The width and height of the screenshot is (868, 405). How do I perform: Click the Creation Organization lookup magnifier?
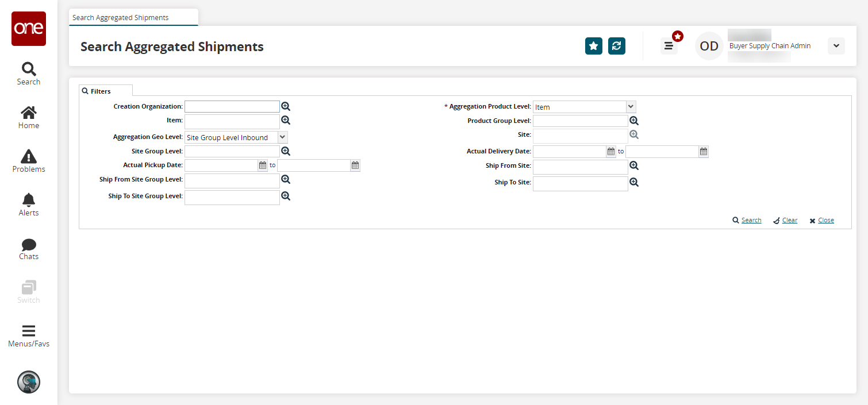286,106
